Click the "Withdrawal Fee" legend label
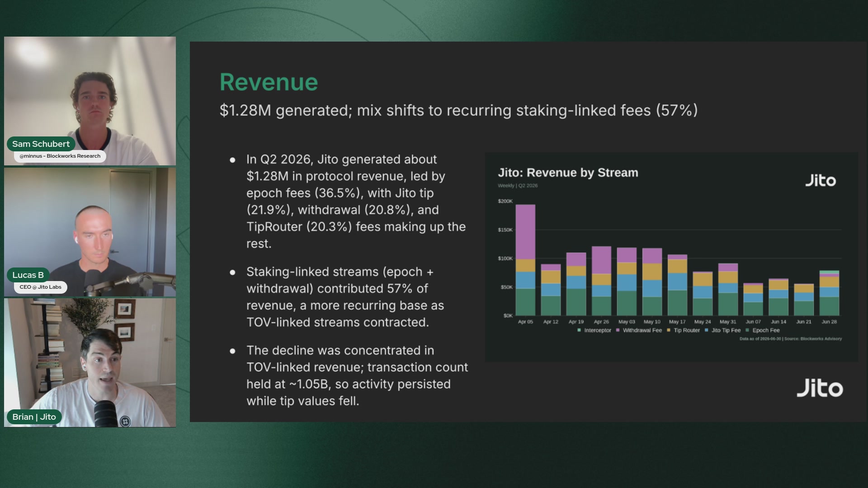 coord(642,330)
